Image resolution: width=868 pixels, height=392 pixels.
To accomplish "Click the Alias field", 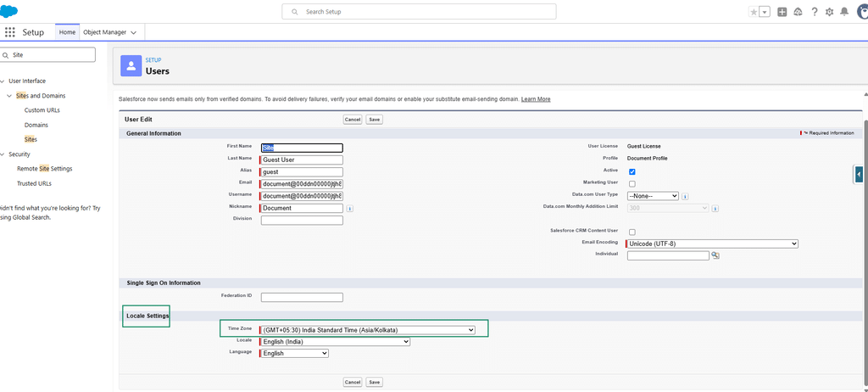I will tap(302, 172).
